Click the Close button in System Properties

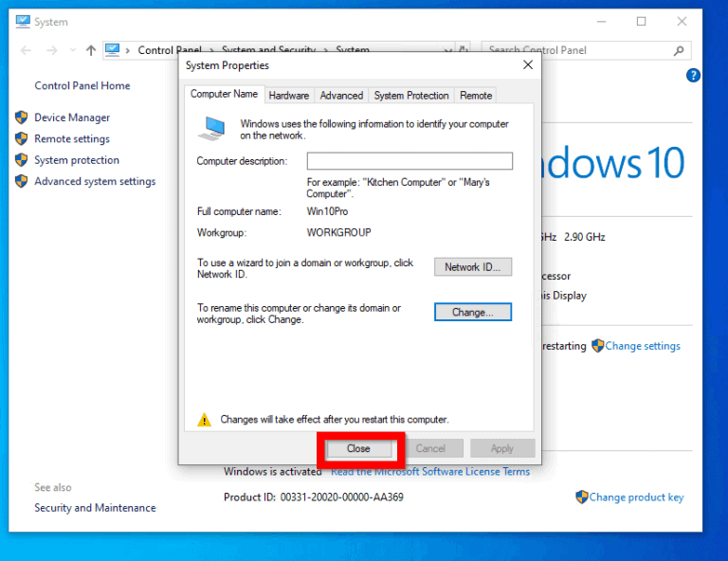click(x=358, y=449)
